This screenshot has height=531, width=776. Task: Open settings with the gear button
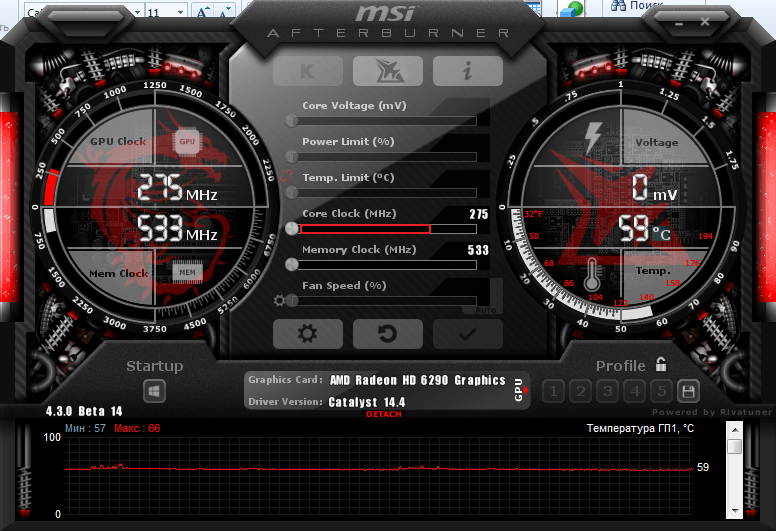point(307,334)
